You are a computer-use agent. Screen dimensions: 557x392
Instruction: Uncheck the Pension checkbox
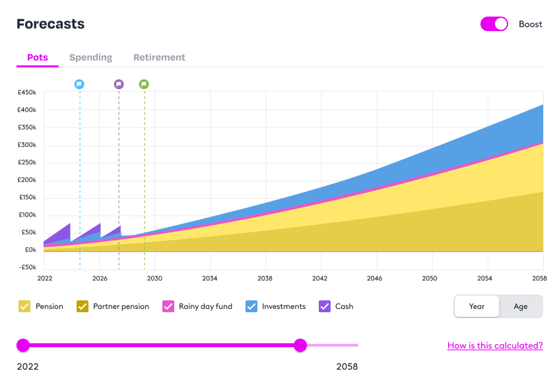24,306
